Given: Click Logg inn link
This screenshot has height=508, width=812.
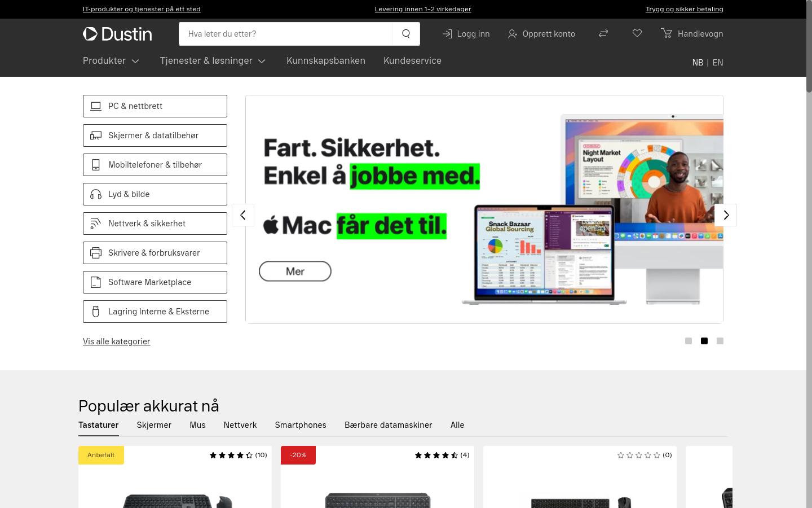Looking at the screenshot, I should pyautogui.click(x=466, y=34).
